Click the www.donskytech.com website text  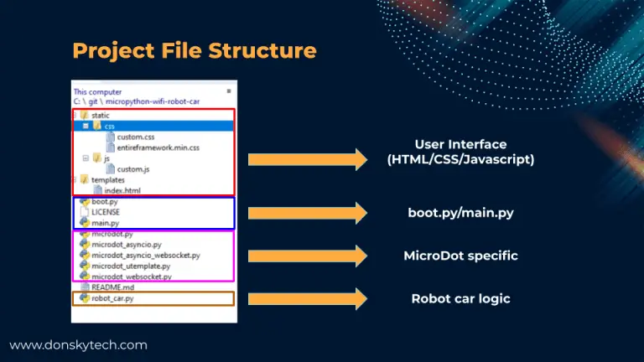pos(78,344)
